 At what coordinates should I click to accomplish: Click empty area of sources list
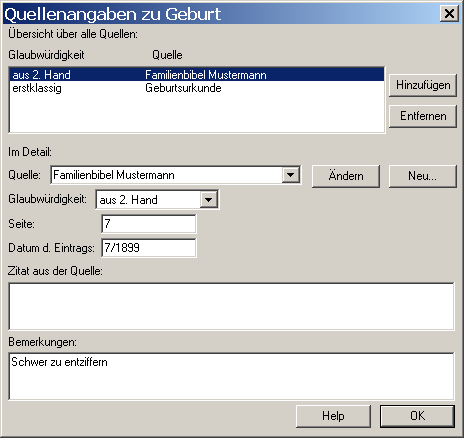pos(197,113)
